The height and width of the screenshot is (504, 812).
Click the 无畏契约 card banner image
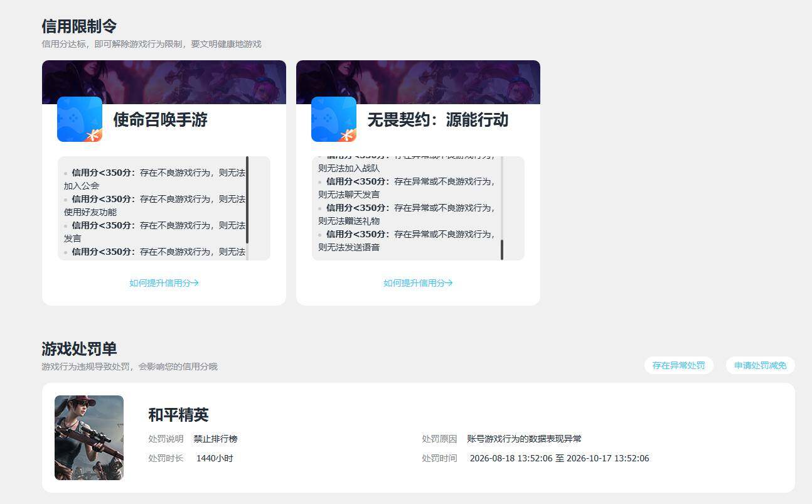418,82
